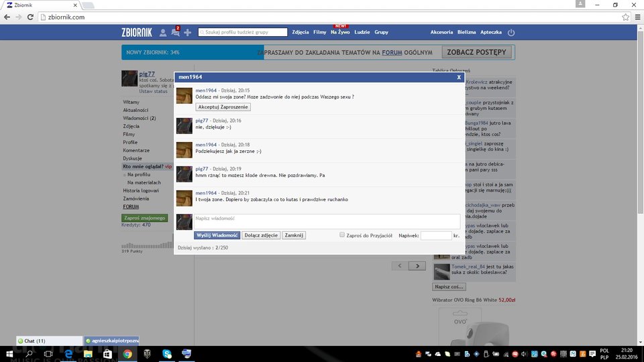
Task: Open the Ludzie menu item
Action: [362, 32]
